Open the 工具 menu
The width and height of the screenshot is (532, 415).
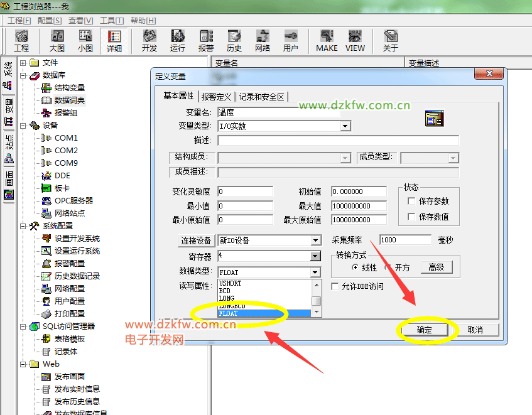(x=112, y=21)
